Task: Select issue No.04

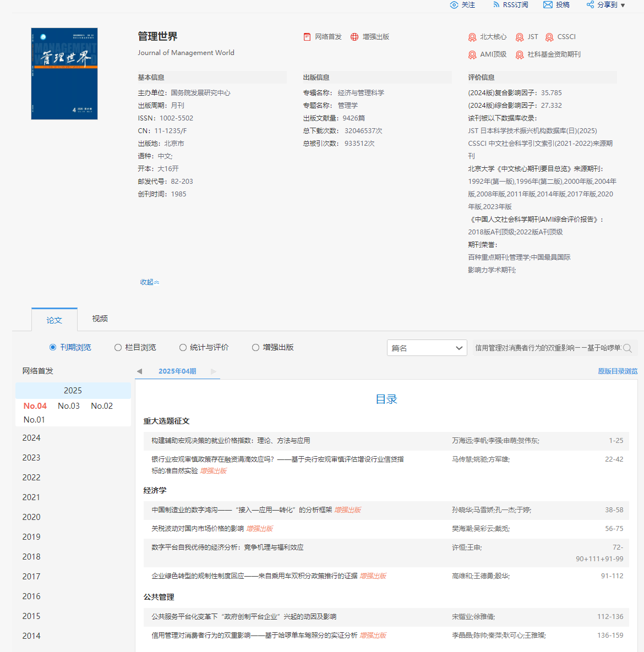Action: (35, 406)
